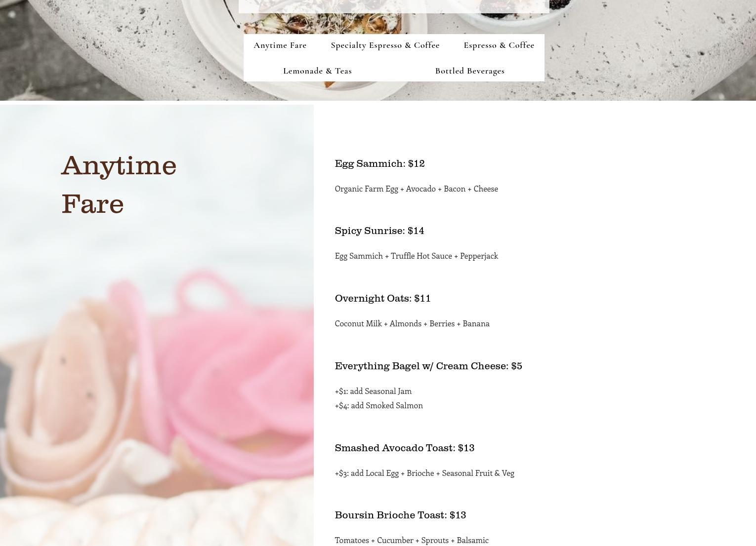756x546 pixels.
Task: Go to Lemonade & Teas section
Action: 317,71
